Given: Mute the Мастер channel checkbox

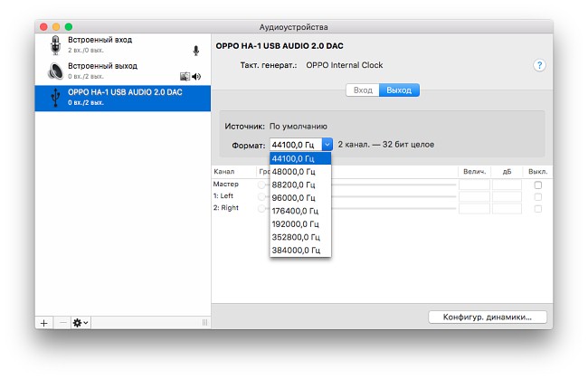Looking at the screenshot, I should (538, 185).
